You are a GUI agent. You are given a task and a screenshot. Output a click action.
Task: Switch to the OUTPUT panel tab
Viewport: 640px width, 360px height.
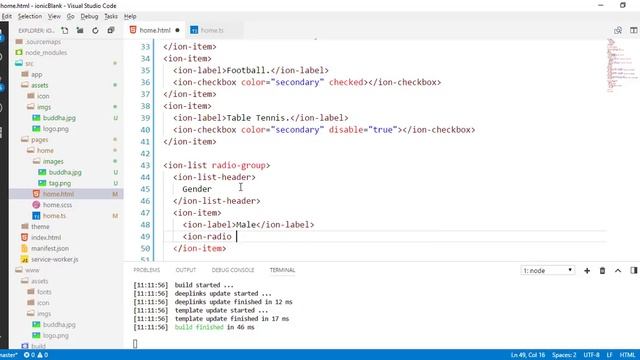point(186,270)
